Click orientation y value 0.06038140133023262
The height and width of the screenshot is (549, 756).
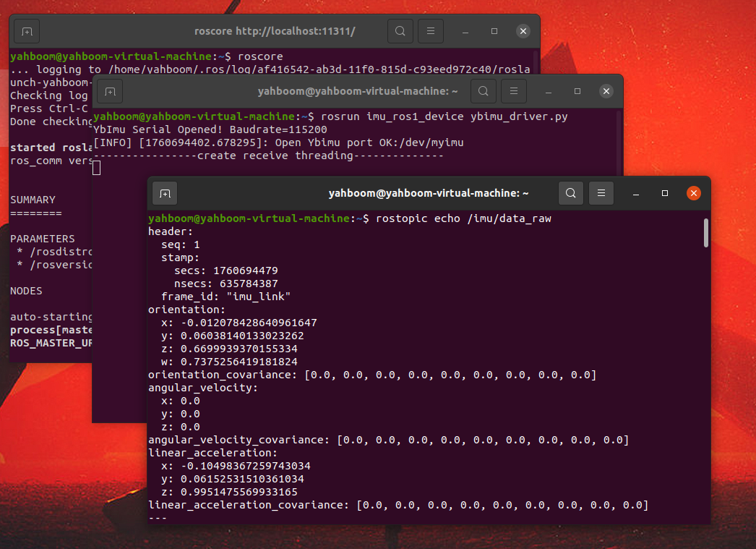242,336
